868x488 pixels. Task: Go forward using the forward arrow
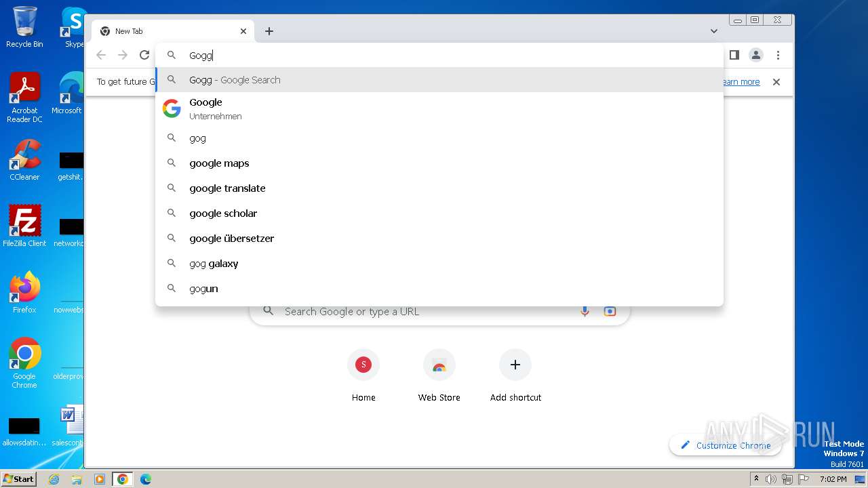click(x=123, y=56)
